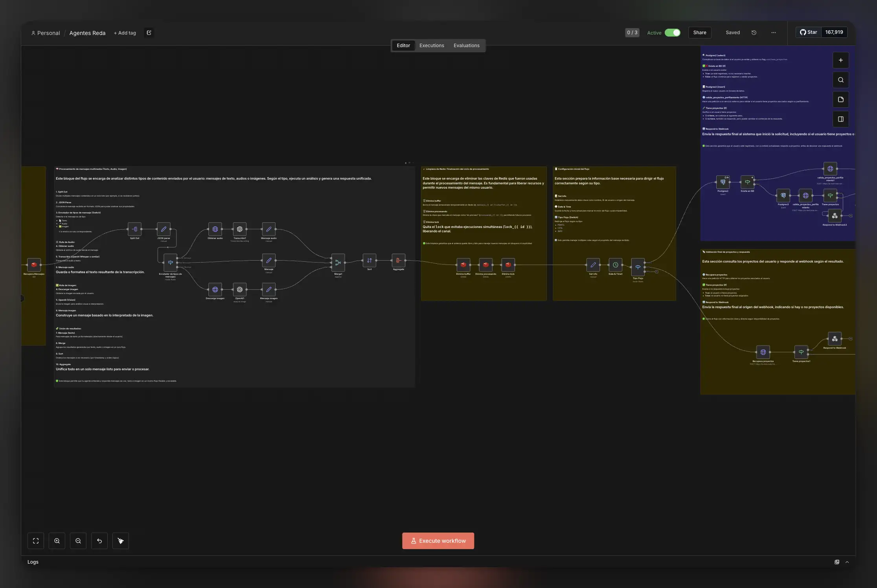This screenshot has width=877, height=588.
Task: Click the tidy up workflow broom icon
Action: [x=121, y=541]
